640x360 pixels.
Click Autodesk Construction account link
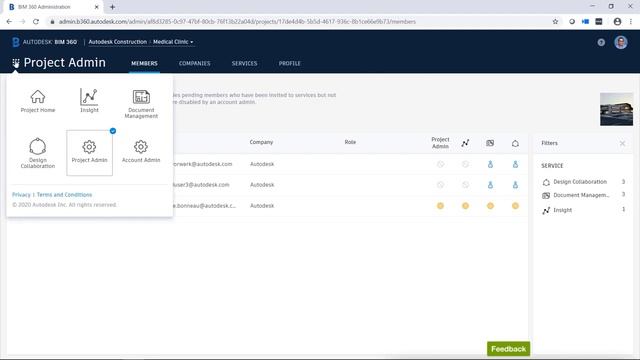118,42
